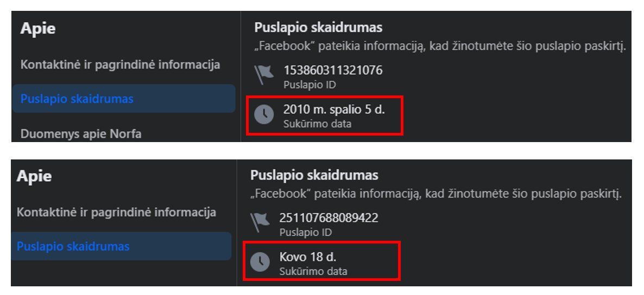Click the creation date 2010 m. spalio 5 d.
This screenshot has width=644, height=295.
334,110
